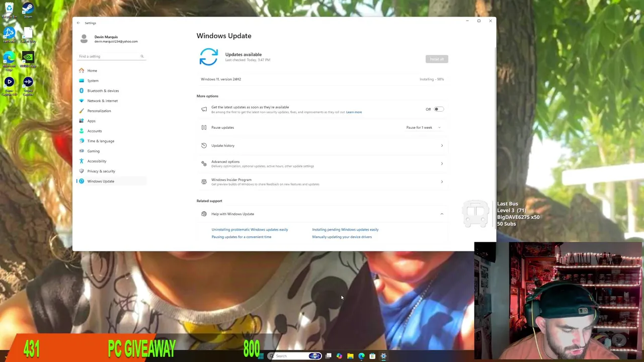Open the Pause for 1 week dropdown
644x362 pixels.
(x=424, y=127)
